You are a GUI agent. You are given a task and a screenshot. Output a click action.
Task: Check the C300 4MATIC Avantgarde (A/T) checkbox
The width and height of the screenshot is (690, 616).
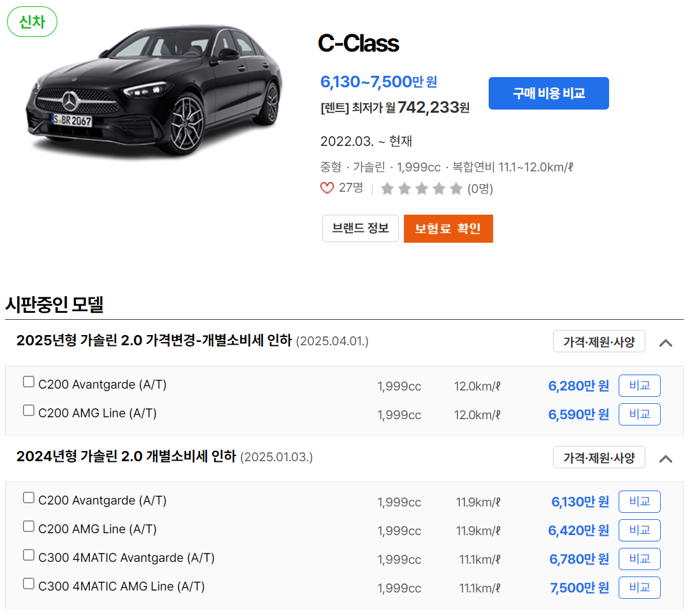coord(29,555)
